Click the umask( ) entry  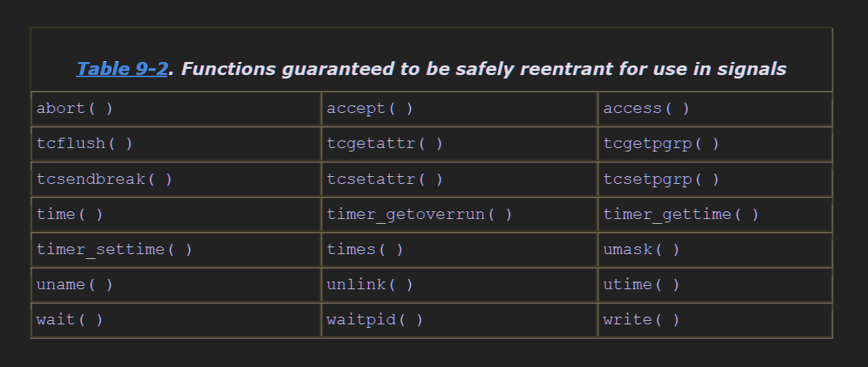[x=715, y=250]
